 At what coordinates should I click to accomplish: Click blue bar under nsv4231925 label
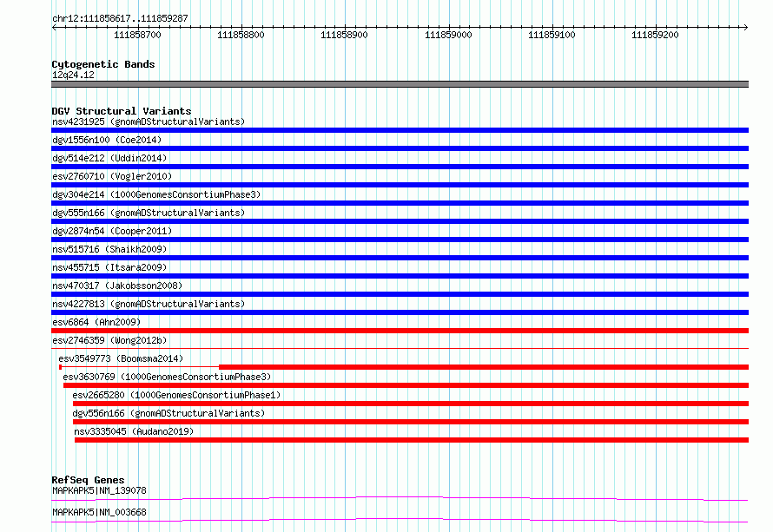[x=400, y=130]
